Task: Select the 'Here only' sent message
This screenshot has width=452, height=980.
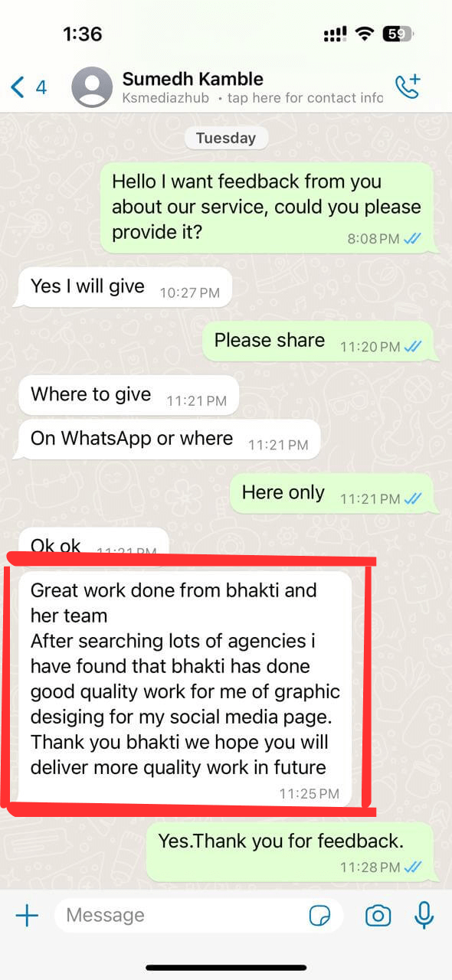Action: (x=332, y=494)
